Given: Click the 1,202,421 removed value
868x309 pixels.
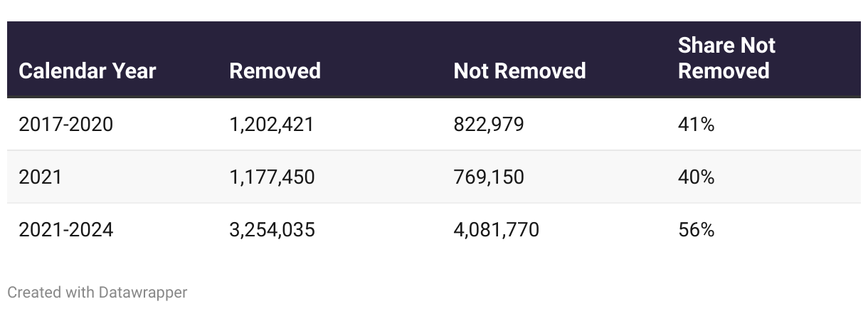Looking at the screenshot, I should [272, 125].
